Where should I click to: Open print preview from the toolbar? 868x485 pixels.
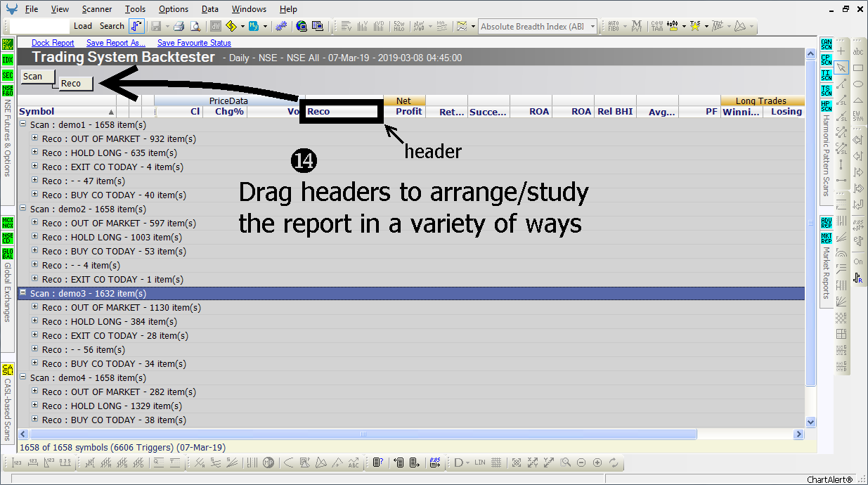coord(195,26)
